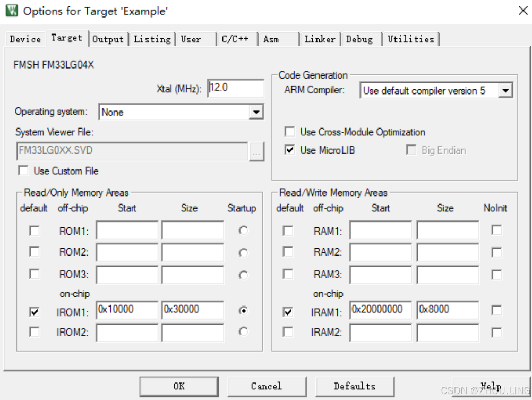532x400 pixels.
Task: Open the Listing tab
Action: [152, 39]
